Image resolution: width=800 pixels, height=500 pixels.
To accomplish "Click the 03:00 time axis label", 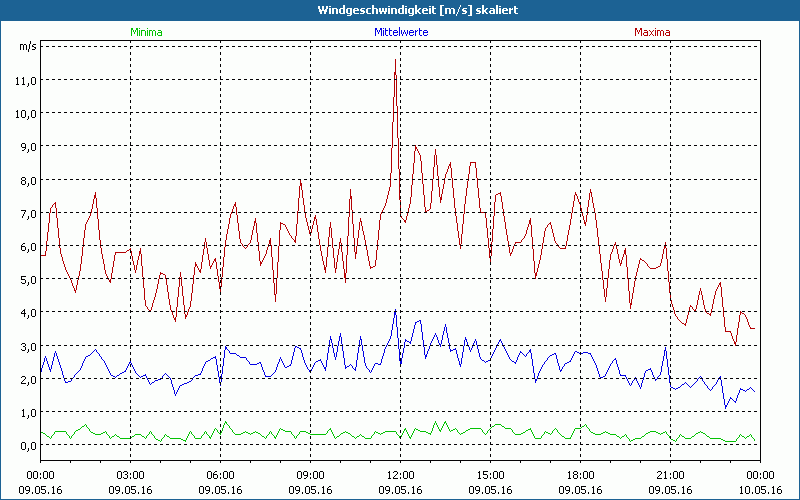I will coord(131,476).
